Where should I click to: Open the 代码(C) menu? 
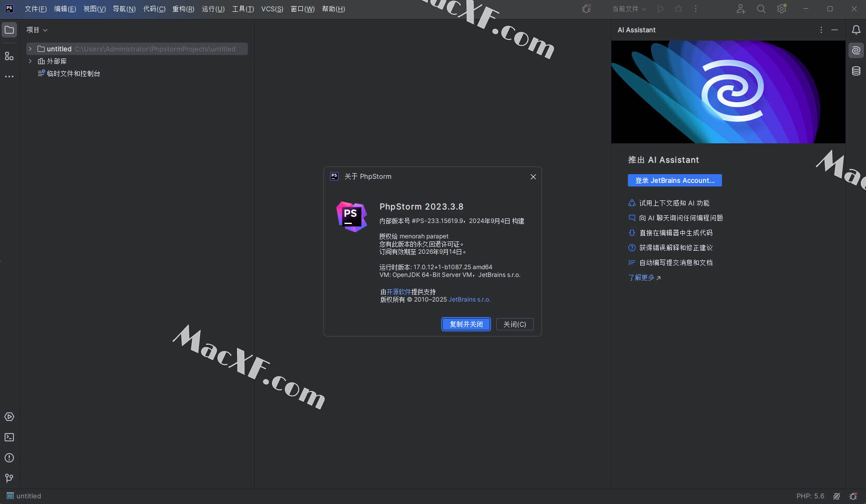click(x=154, y=9)
